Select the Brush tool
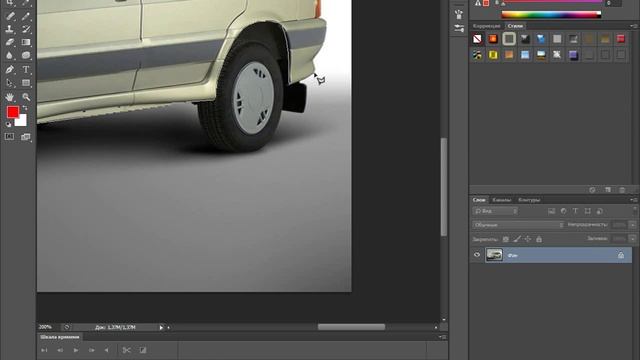640x360 pixels. pyautogui.click(x=26, y=16)
